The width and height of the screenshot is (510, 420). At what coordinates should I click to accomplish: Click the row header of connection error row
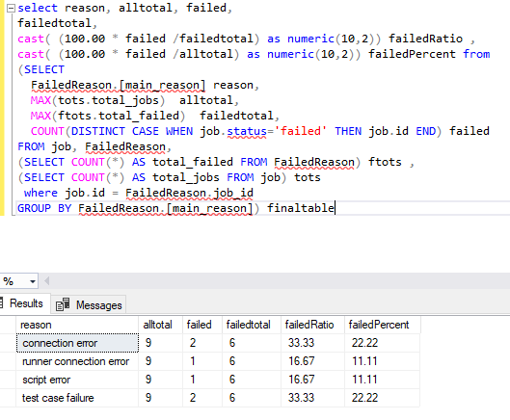(x=8, y=343)
